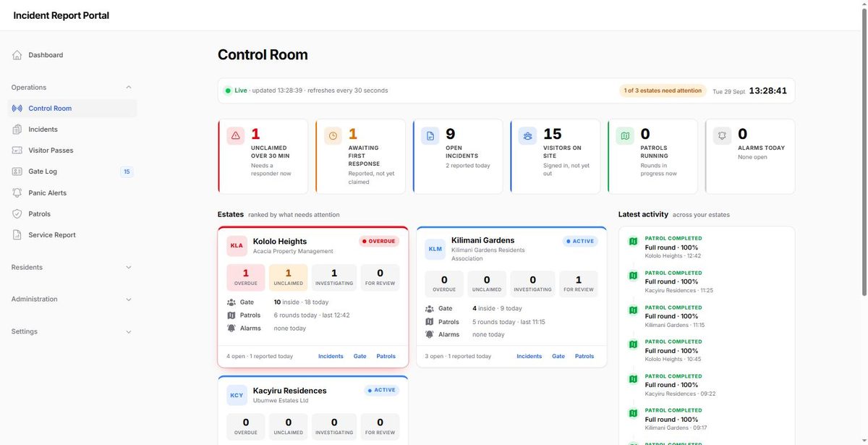Viewport: 868px width, 445px height.
Task: Click the Gate Log ID card icon
Action: 17,171
